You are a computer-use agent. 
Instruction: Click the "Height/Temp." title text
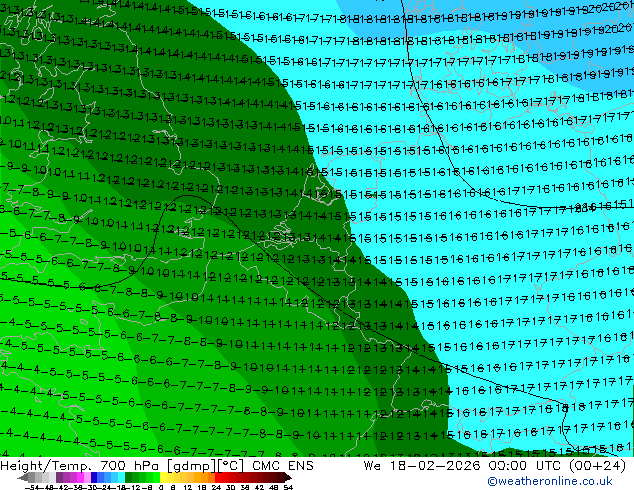click(46, 466)
